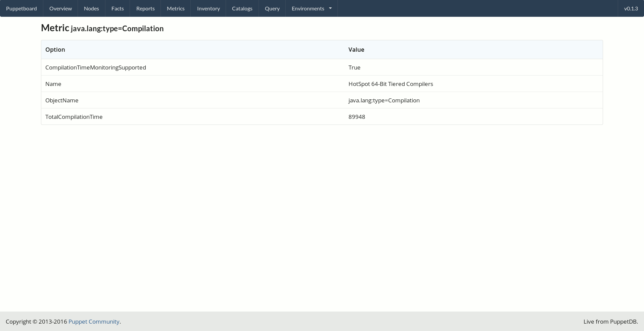Navigate to Reports
The image size is (644, 331).
point(145,8)
